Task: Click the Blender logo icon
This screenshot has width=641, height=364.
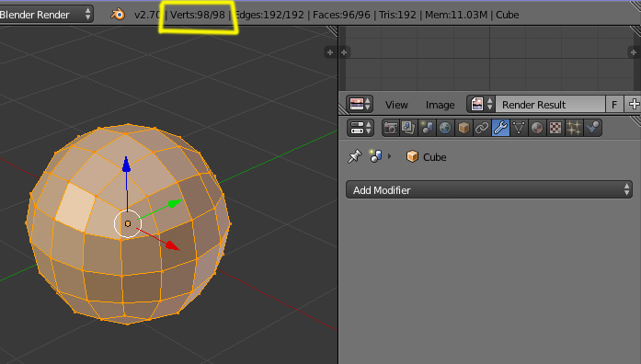Action: [x=118, y=15]
